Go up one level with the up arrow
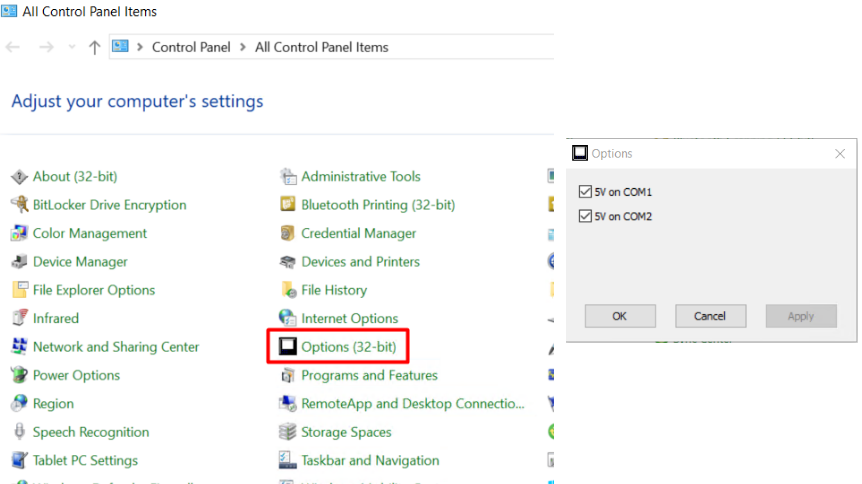This screenshot has width=862, height=484. (x=95, y=47)
